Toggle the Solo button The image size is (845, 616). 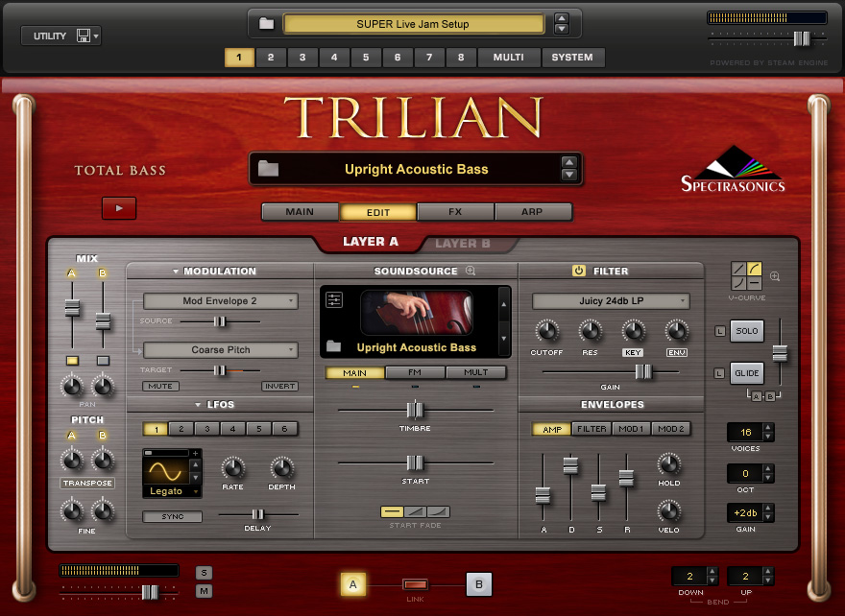(x=746, y=331)
